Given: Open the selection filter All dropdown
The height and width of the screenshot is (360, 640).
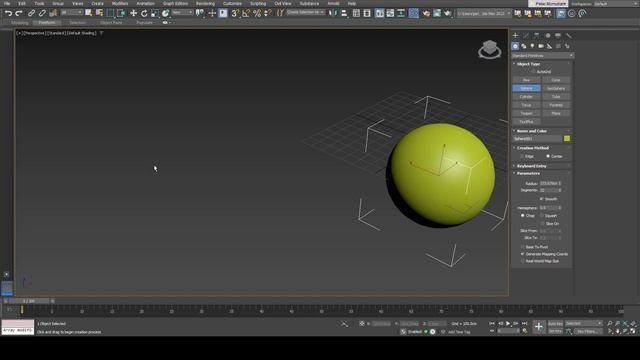Looking at the screenshot, I should [x=71, y=13].
